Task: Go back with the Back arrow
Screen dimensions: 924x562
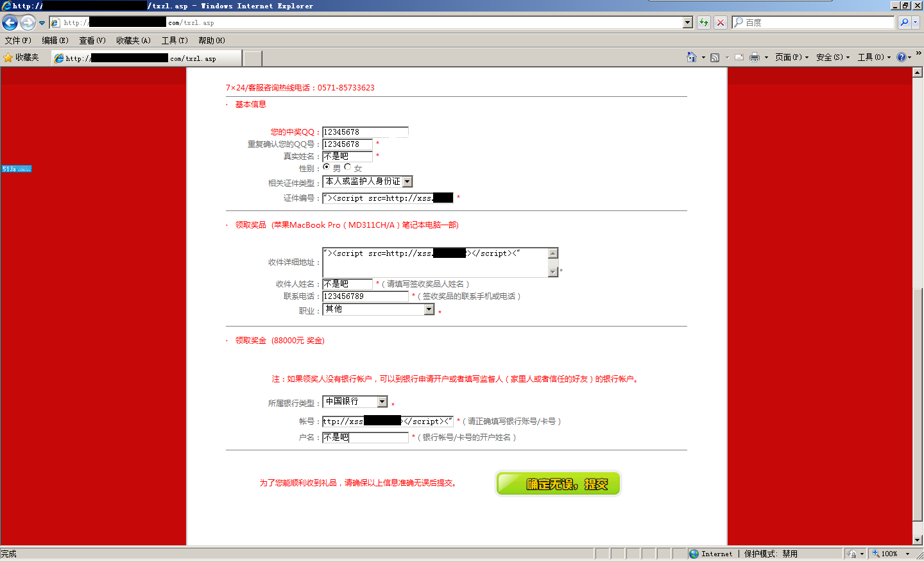Action: pyautogui.click(x=10, y=22)
